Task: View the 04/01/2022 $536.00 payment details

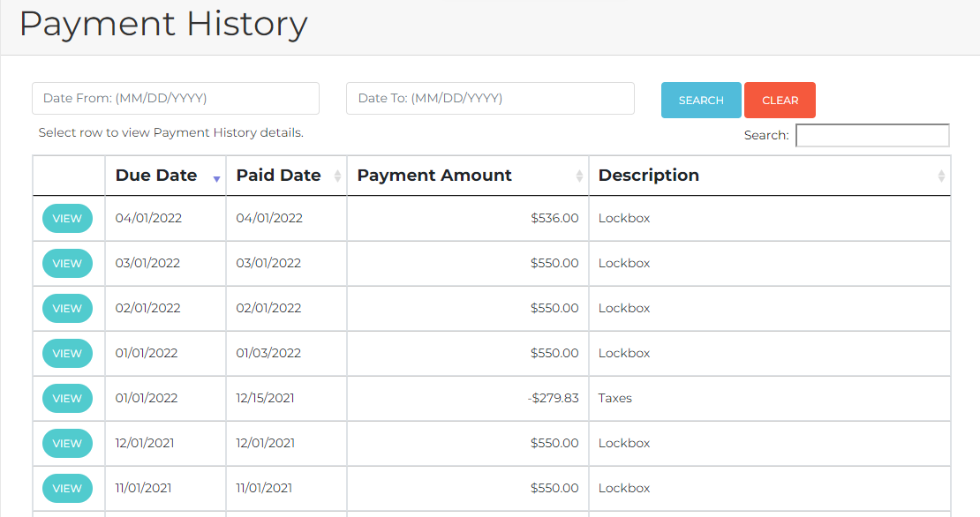Action: click(x=67, y=219)
